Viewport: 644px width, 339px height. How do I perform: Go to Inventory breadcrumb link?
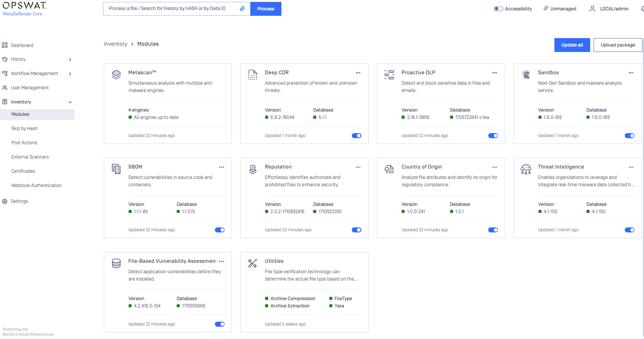coord(115,44)
